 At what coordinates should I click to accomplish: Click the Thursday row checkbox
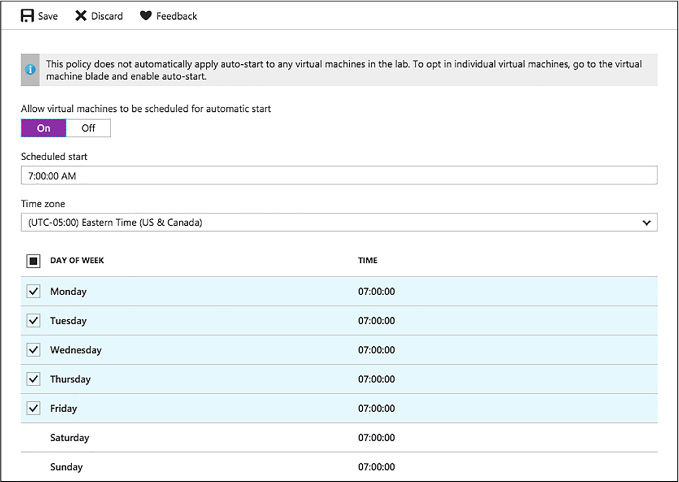(33, 379)
